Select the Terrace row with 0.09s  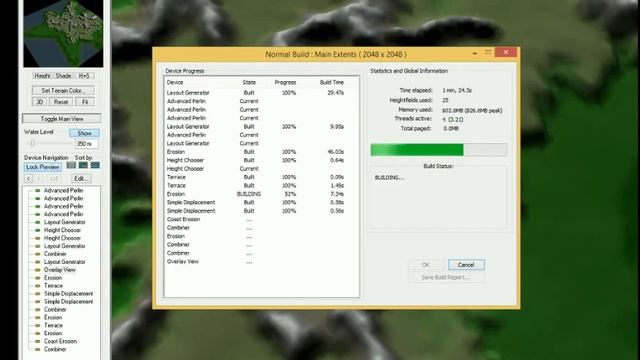click(x=261, y=177)
